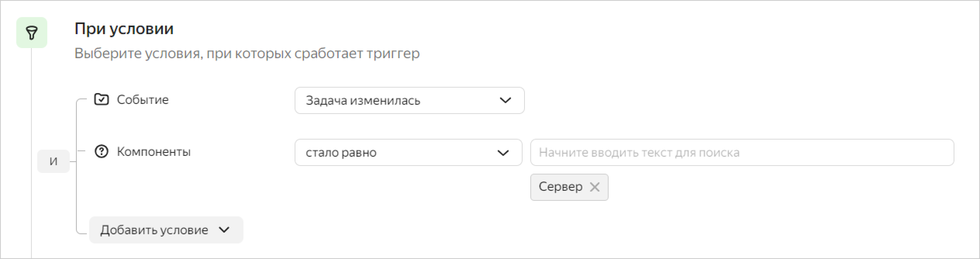Click the question mark icon beside Компоненты
980x259 pixels.
[x=102, y=152]
